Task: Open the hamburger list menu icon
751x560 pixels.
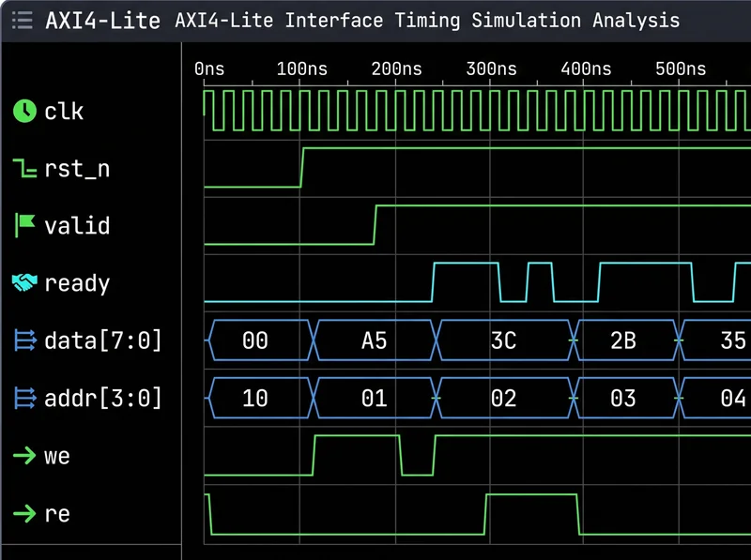Action: click(22, 21)
